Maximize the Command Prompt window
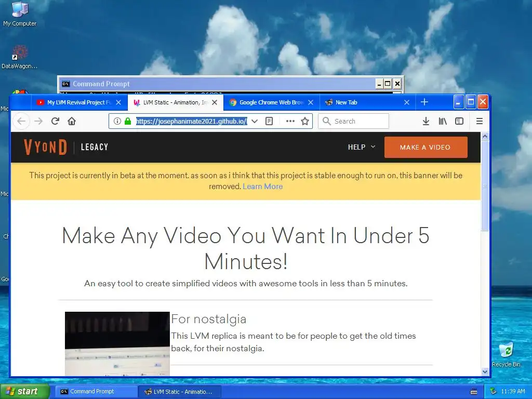This screenshot has width=532, height=399. click(x=388, y=84)
